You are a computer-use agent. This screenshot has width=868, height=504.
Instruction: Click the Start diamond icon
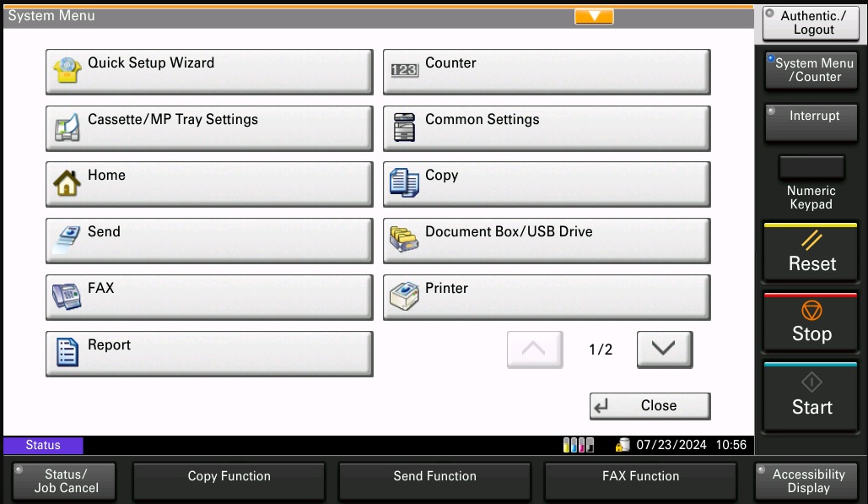(811, 382)
